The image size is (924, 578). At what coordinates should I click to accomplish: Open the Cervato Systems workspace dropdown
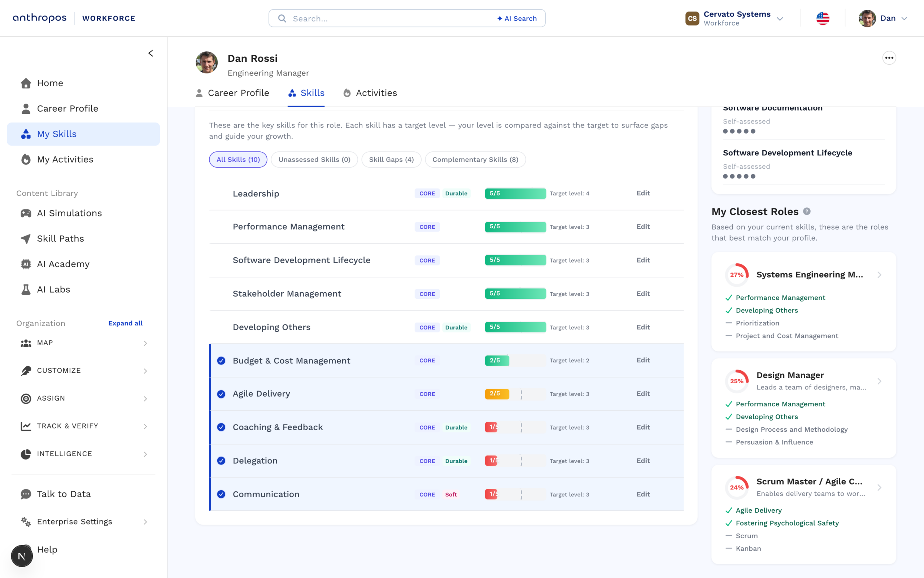tap(780, 19)
